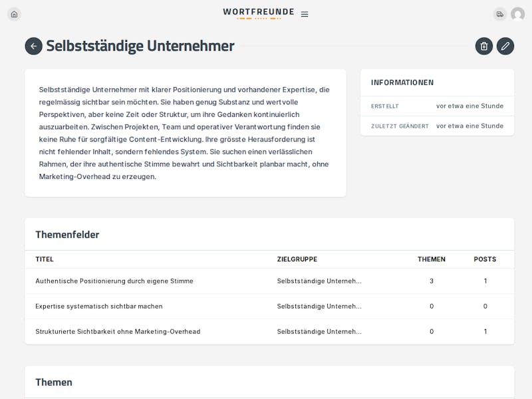Open 'Expertise systematisch sichtbar machen' row

point(269,306)
